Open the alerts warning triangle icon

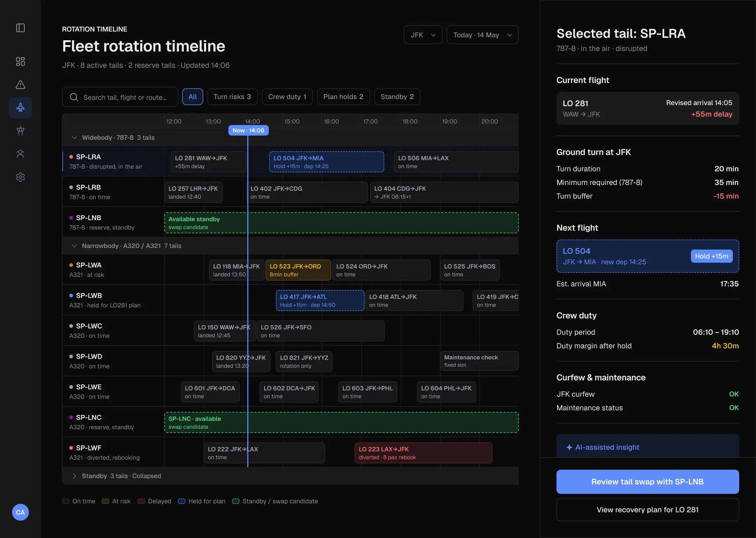[20, 85]
